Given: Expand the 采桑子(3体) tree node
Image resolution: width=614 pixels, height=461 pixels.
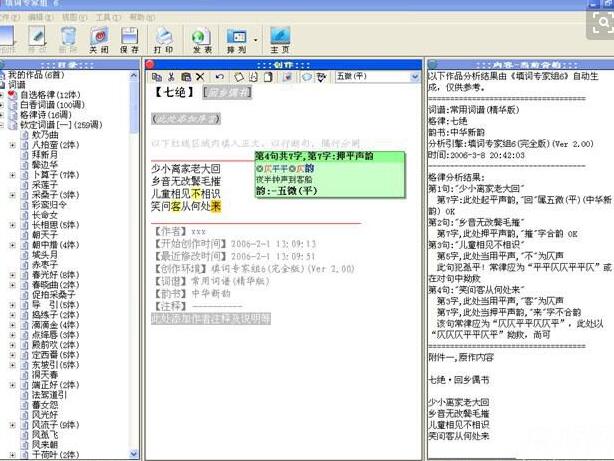Looking at the screenshot, I should tap(13, 195).
